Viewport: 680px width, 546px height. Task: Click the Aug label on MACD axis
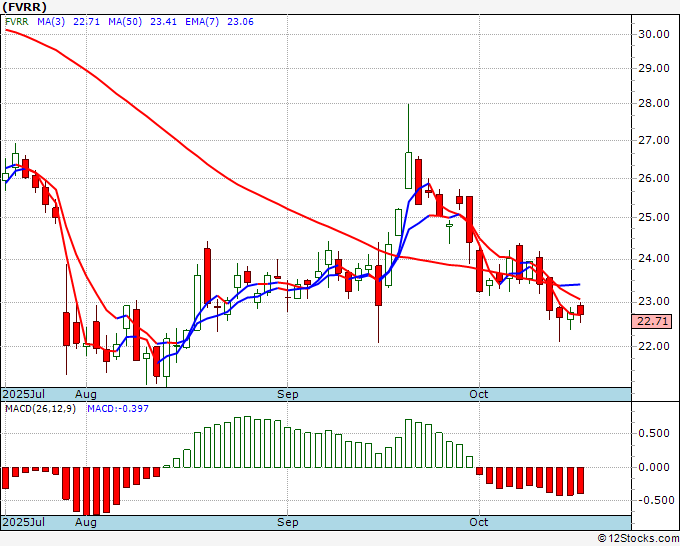point(85,522)
